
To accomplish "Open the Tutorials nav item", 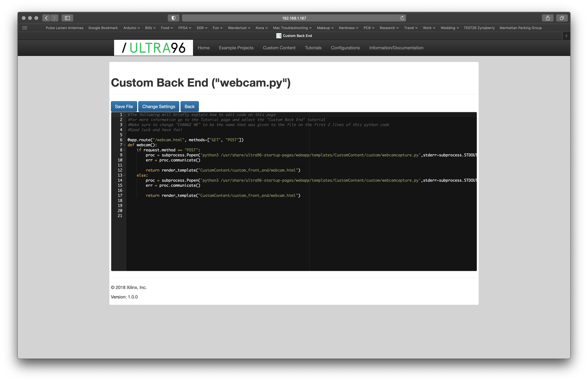I will click(x=313, y=48).
